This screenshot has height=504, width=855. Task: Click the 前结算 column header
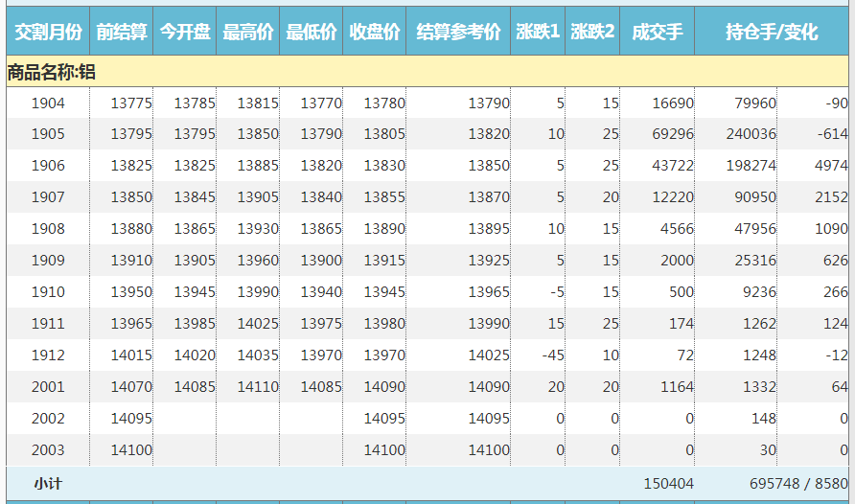pyautogui.click(x=122, y=33)
